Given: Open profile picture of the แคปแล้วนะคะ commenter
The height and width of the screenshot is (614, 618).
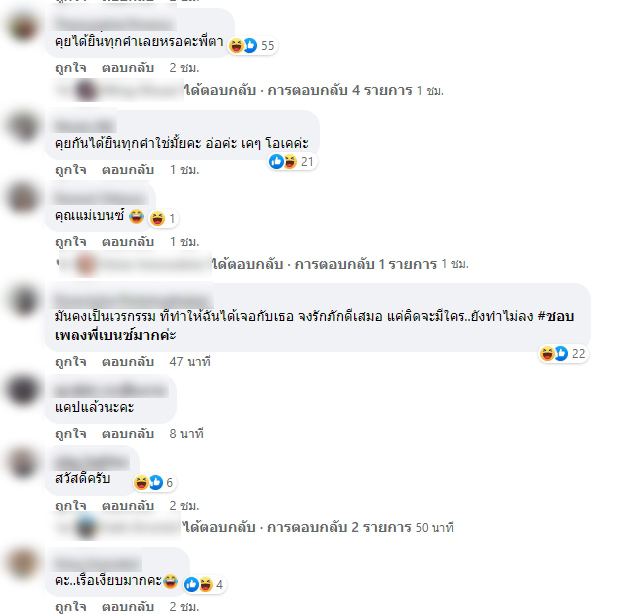Looking at the screenshot, I should click(22, 390).
